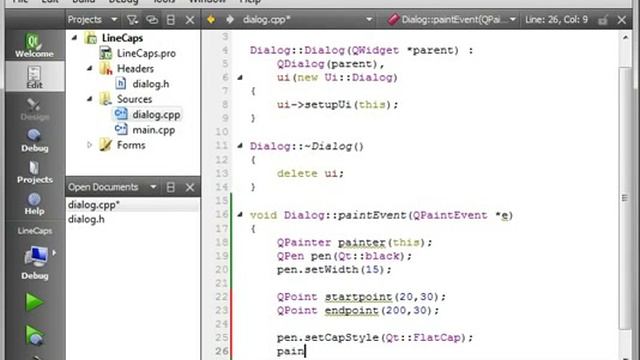The height and width of the screenshot is (360, 640).
Task: Split the Open Documents panel
Action: click(x=171, y=187)
